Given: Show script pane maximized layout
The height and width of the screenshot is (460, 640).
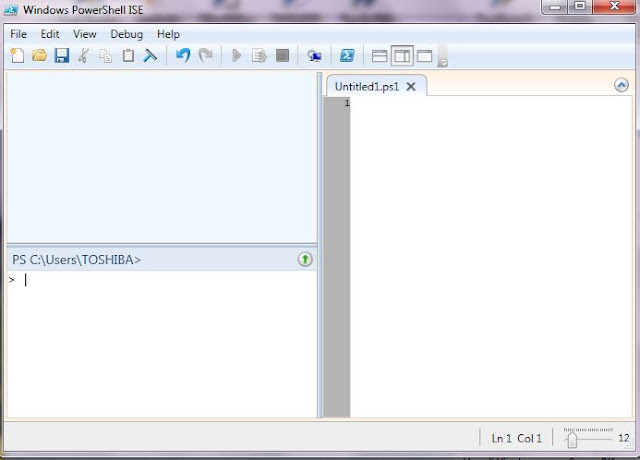Looking at the screenshot, I should [x=424, y=56].
